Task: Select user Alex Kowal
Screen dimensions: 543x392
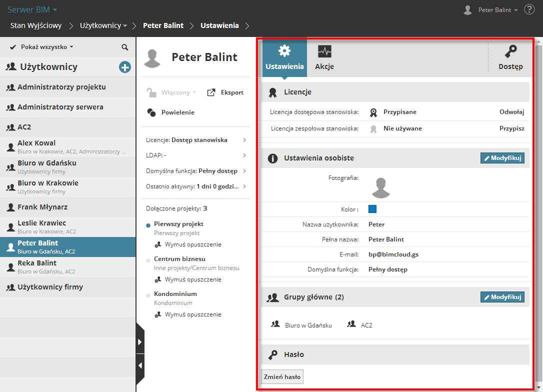Action: pos(68,147)
